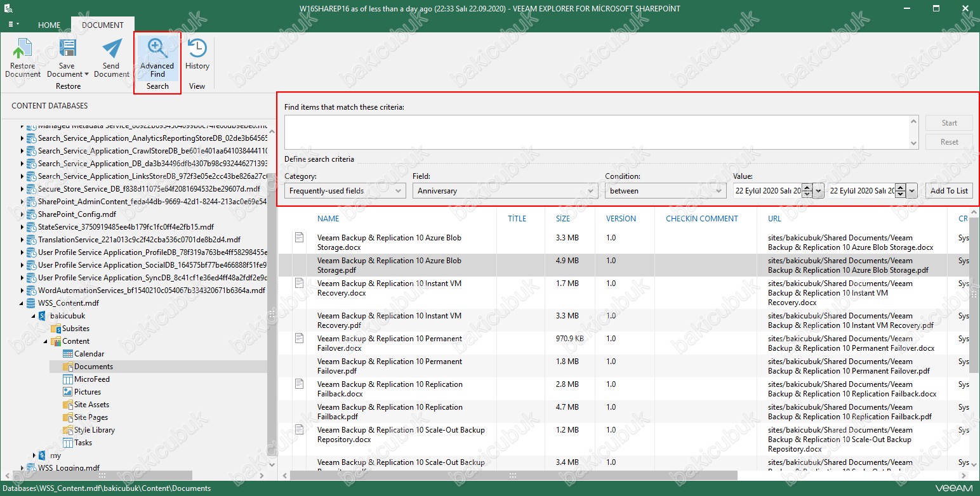The height and width of the screenshot is (496, 980).
Task: Click the WSS_Content.mdf database icon
Action: 31,303
